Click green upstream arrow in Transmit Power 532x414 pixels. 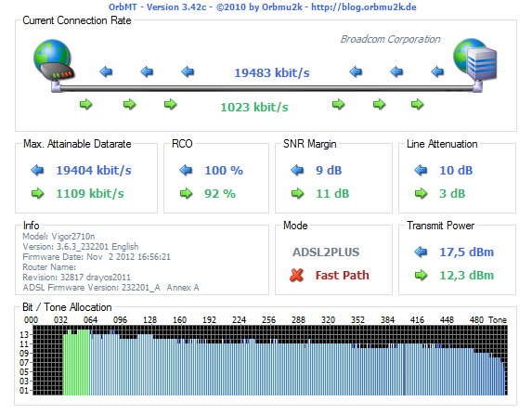[x=422, y=275]
